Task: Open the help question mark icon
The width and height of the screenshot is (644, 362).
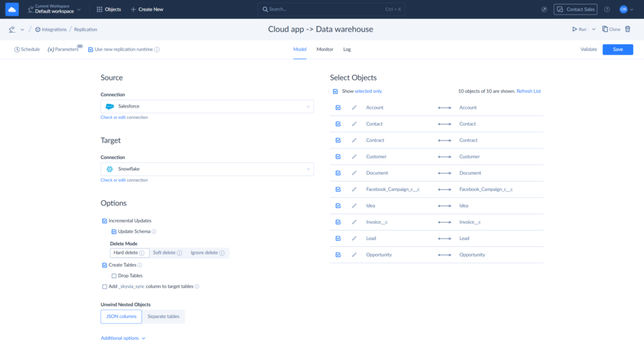Action: (x=607, y=9)
